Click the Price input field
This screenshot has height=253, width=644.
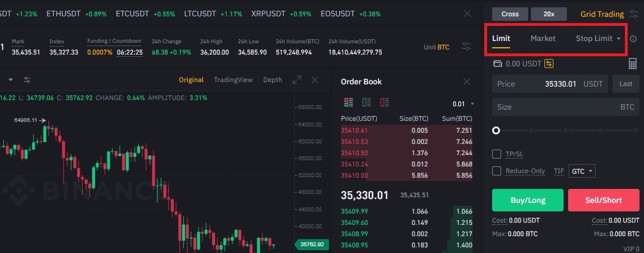click(550, 84)
